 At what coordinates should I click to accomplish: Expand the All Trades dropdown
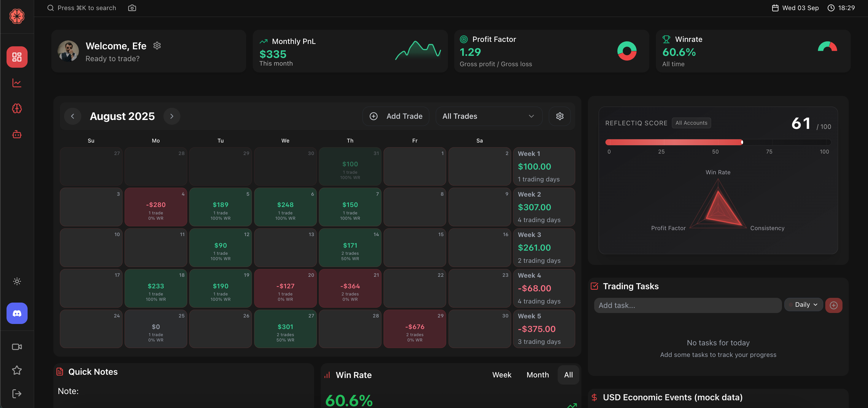point(488,116)
